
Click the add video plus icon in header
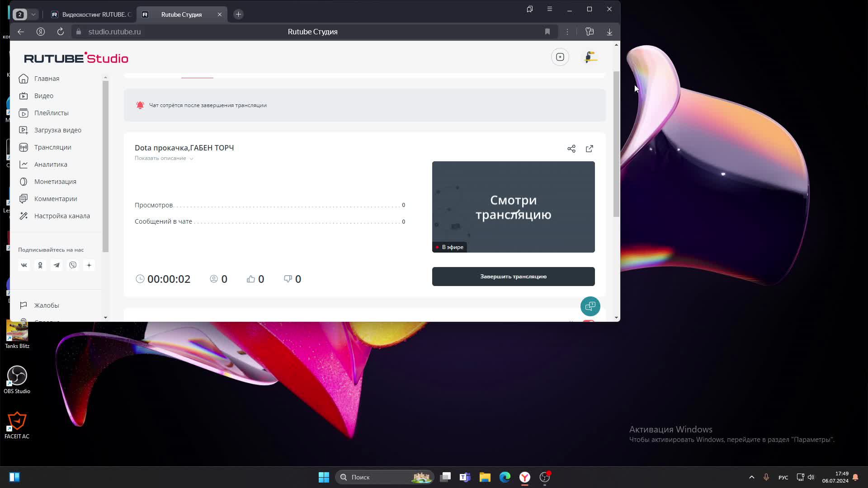[x=560, y=57]
